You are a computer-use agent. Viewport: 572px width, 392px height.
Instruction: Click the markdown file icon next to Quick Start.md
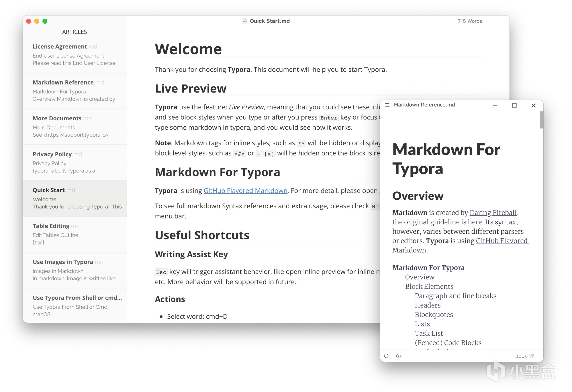pyautogui.click(x=245, y=21)
